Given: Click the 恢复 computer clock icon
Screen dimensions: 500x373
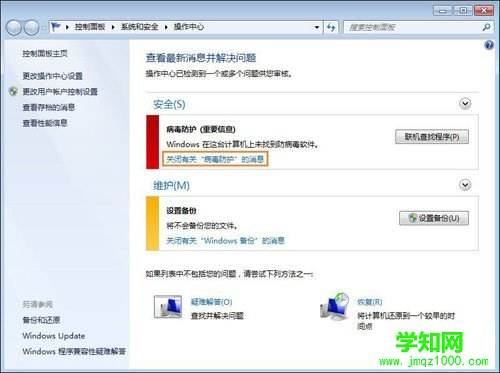Looking at the screenshot, I should point(334,306).
